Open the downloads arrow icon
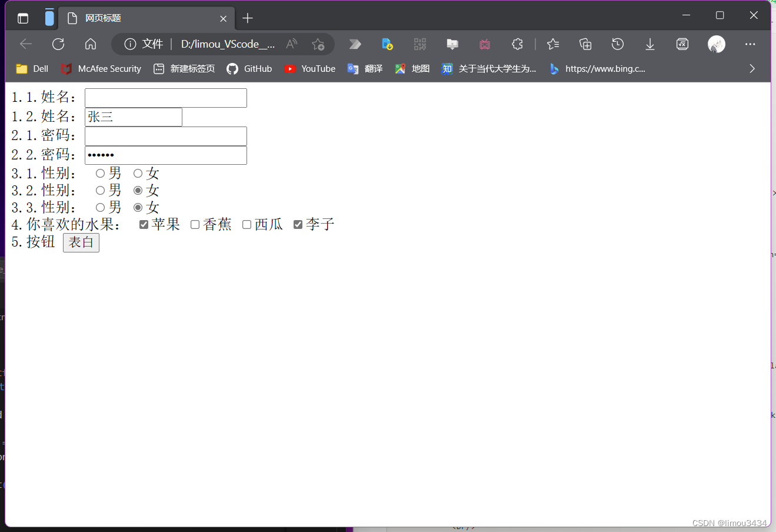776x532 pixels. (650, 44)
